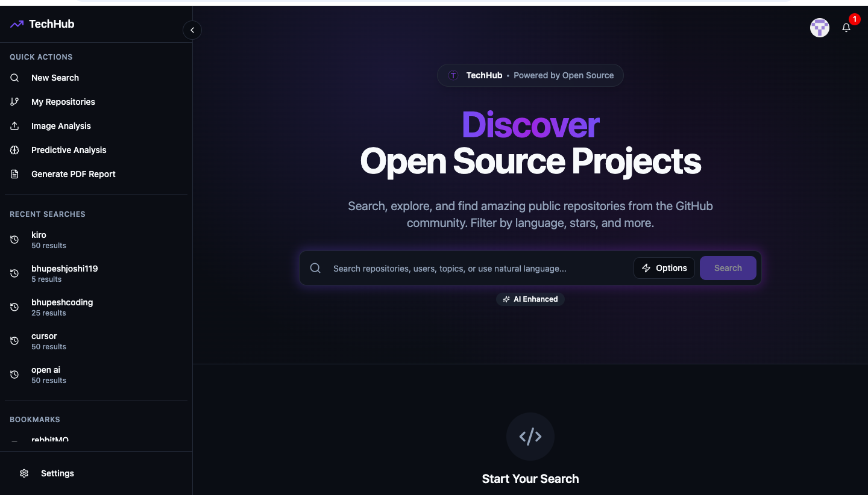The image size is (868, 495).
Task: Click the QUICK ACTIONS section label
Action: [41, 57]
